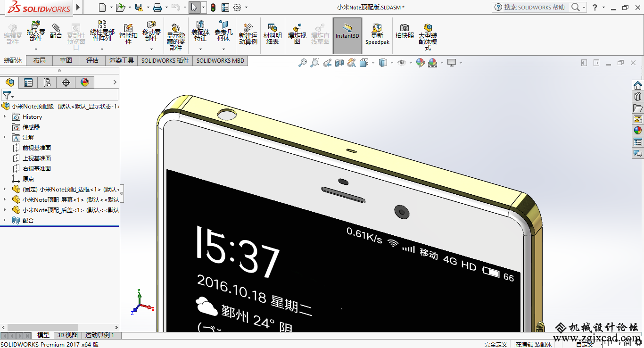Switch to 草图 (Sketch) ribbon tab
Viewport: 644px width, 348px height.
(x=66, y=60)
